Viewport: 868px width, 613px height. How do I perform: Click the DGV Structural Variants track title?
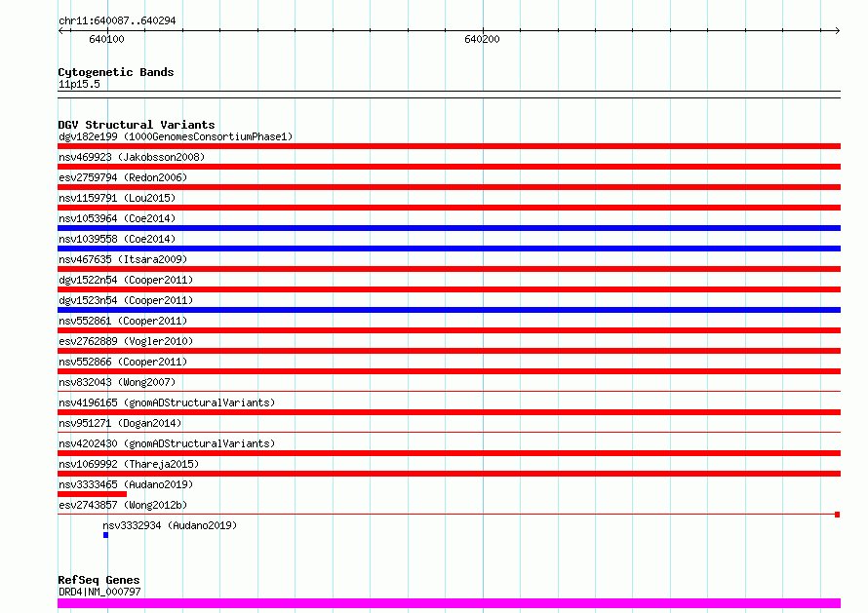(x=137, y=125)
